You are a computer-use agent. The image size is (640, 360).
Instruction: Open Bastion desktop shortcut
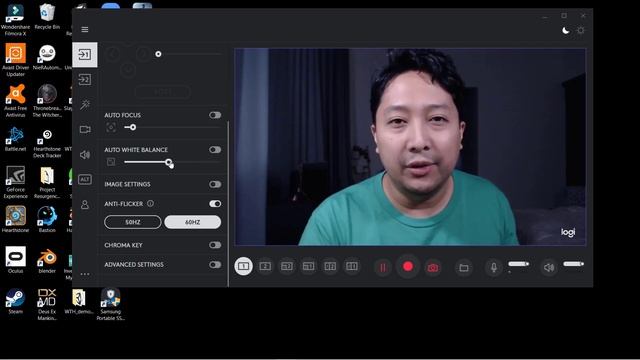pyautogui.click(x=47, y=220)
